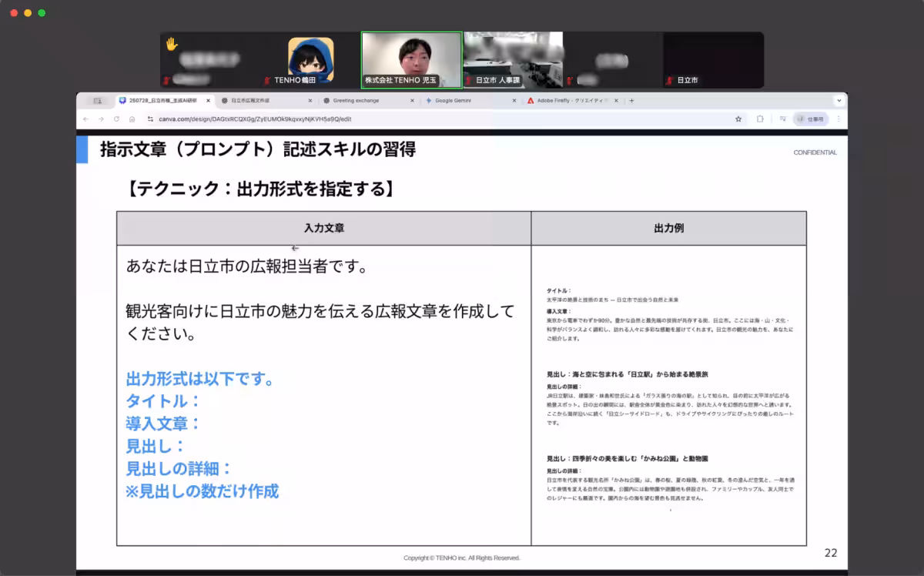Click the bookmark star in the address bar
This screenshot has width=924, height=576.
738,119
